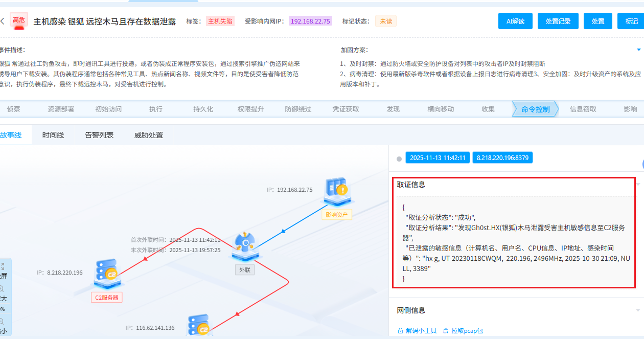Click the 外联 node icon in the story graph

click(244, 245)
